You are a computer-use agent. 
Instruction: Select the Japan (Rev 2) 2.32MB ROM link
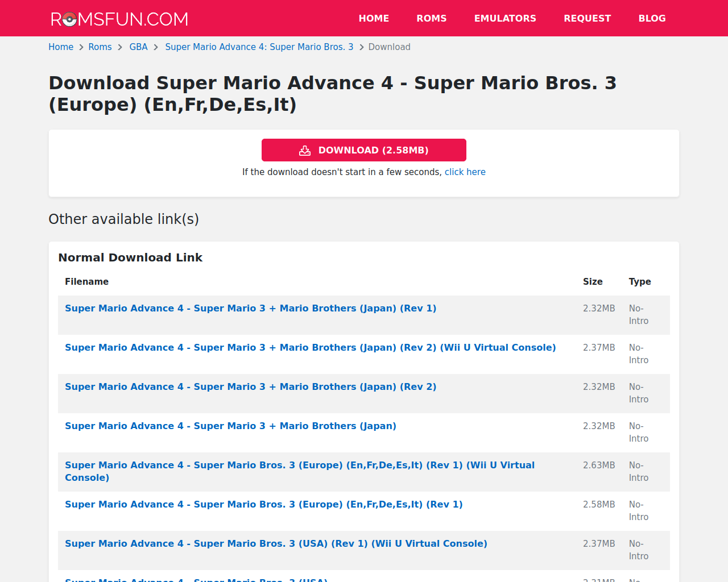pyautogui.click(x=250, y=386)
